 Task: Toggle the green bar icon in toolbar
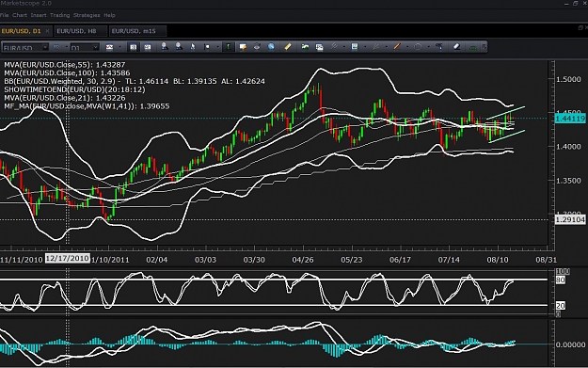click(x=228, y=47)
